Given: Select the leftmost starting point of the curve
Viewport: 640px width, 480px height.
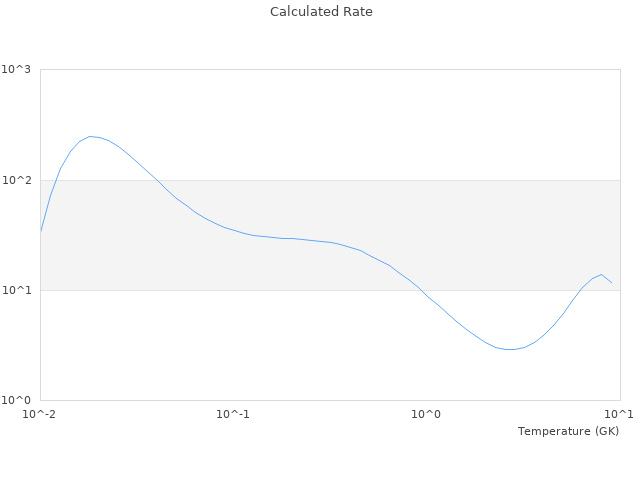Looking at the screenshot, I should coord(41,231).
